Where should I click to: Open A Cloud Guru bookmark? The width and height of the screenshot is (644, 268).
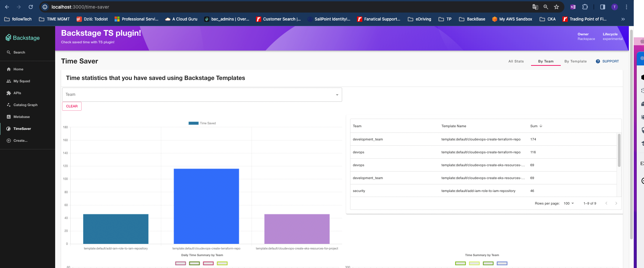pyautogui.click(x=181, y=19)
